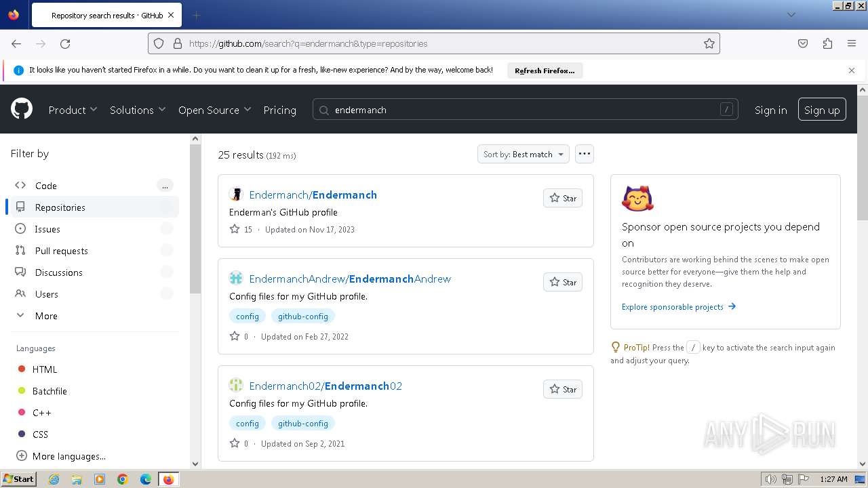Go back with the browser back arrow
Viewport: 868px width, 488px height.
16,43
